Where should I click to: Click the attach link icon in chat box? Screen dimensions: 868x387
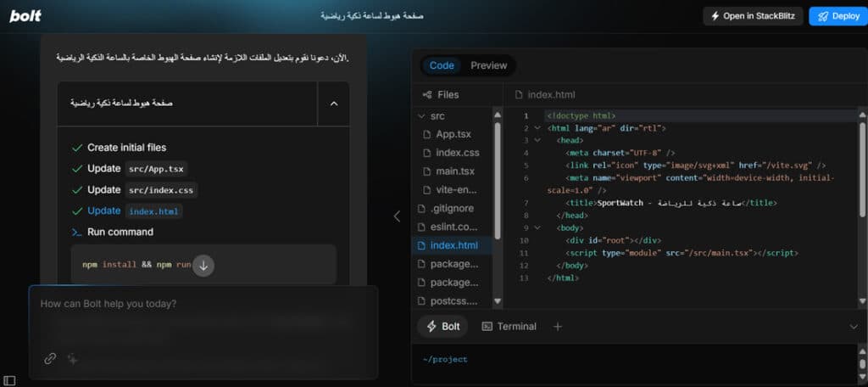pyautogui.click(x=50, y=359)
